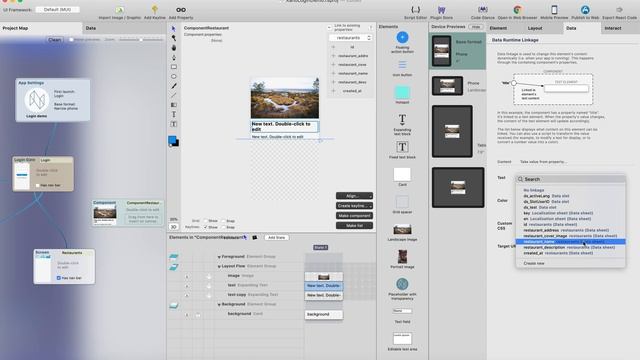Toggle Keylines Show checkbox

pyautogui.click(x=206, y=227)
